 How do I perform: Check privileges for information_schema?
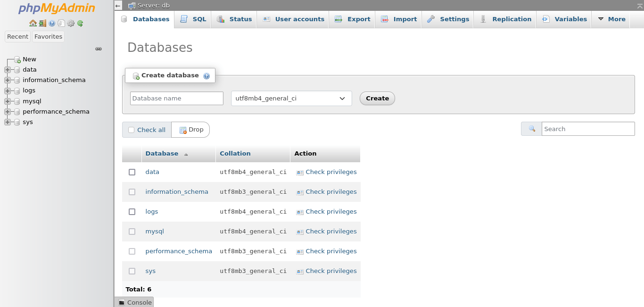pos(326,192)
